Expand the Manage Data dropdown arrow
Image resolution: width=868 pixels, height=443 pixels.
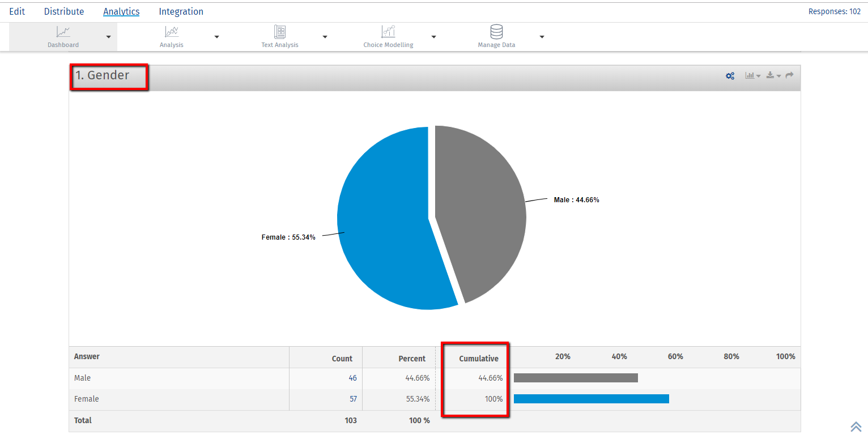coord(542,36)
